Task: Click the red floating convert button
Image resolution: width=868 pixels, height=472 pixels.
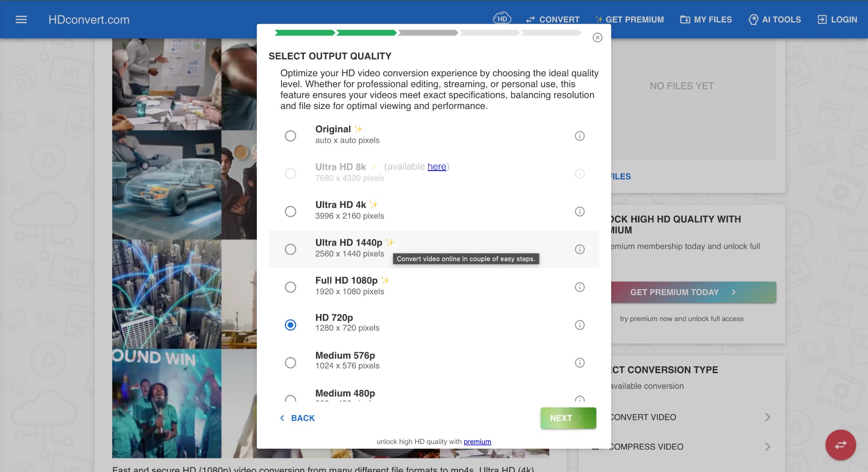Action: pyautogui.click(x=840, y=445)
